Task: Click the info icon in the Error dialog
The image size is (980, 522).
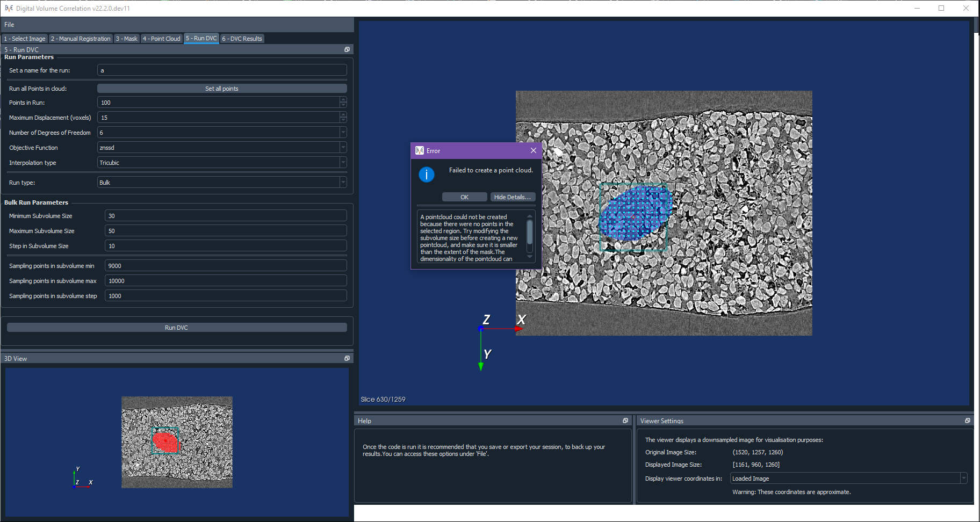Action: pos(427,175)
